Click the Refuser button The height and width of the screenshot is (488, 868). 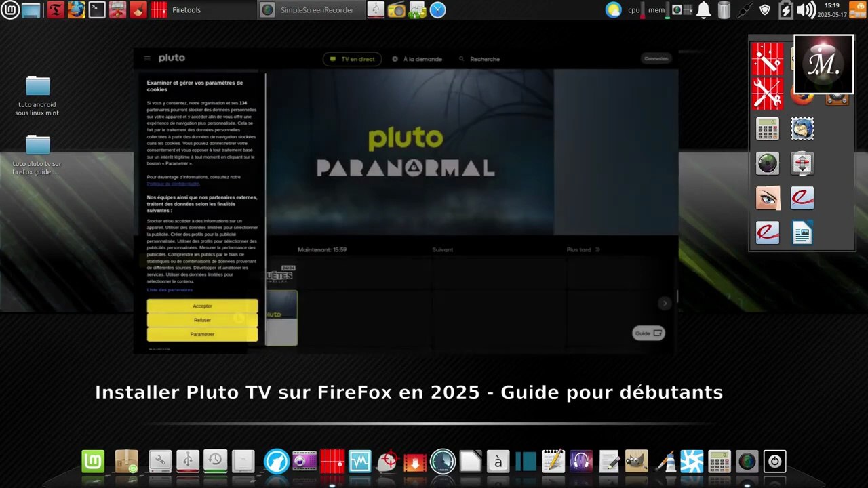pyautogui.click(x=202, y=320)
